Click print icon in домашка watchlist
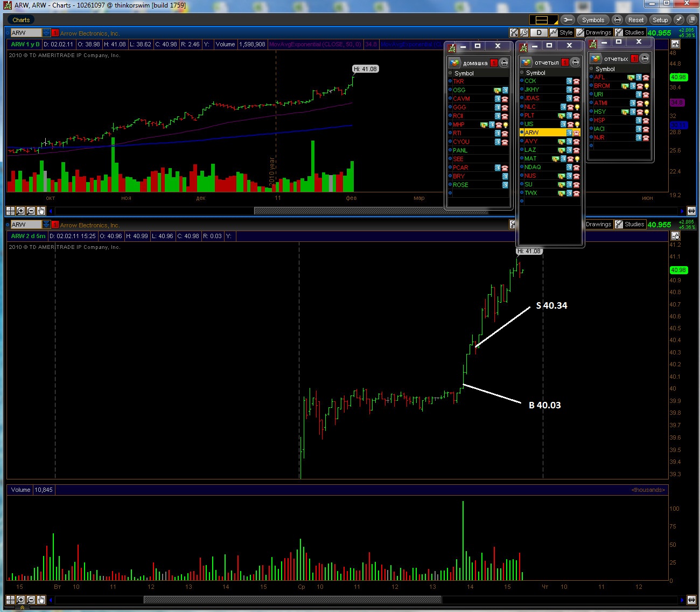 tap(504, 63)
